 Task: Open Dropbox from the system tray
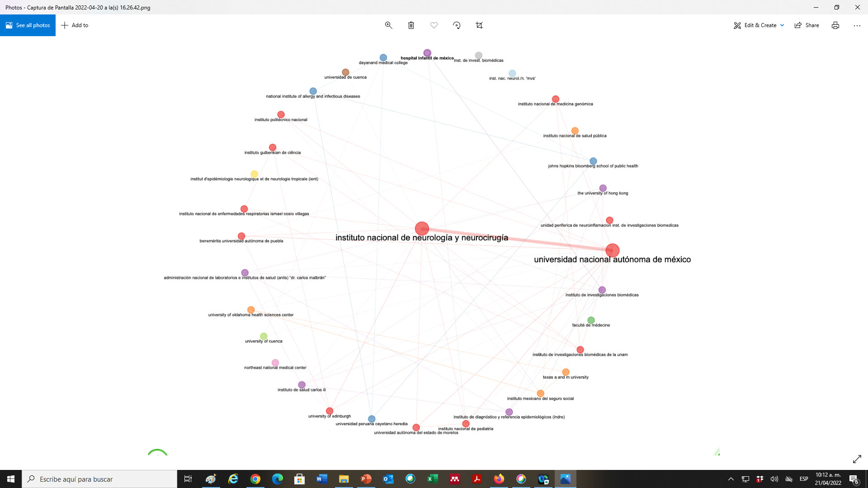[x=760, y=479]
